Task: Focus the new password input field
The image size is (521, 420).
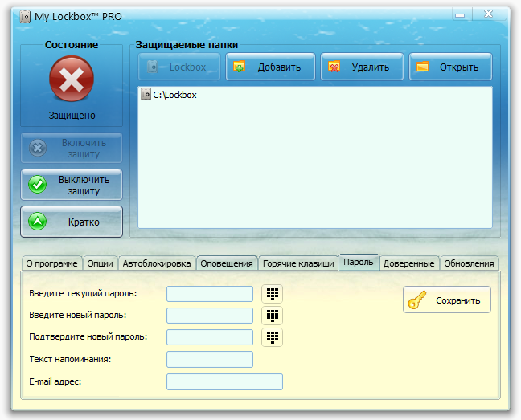Action: [210, 316]
